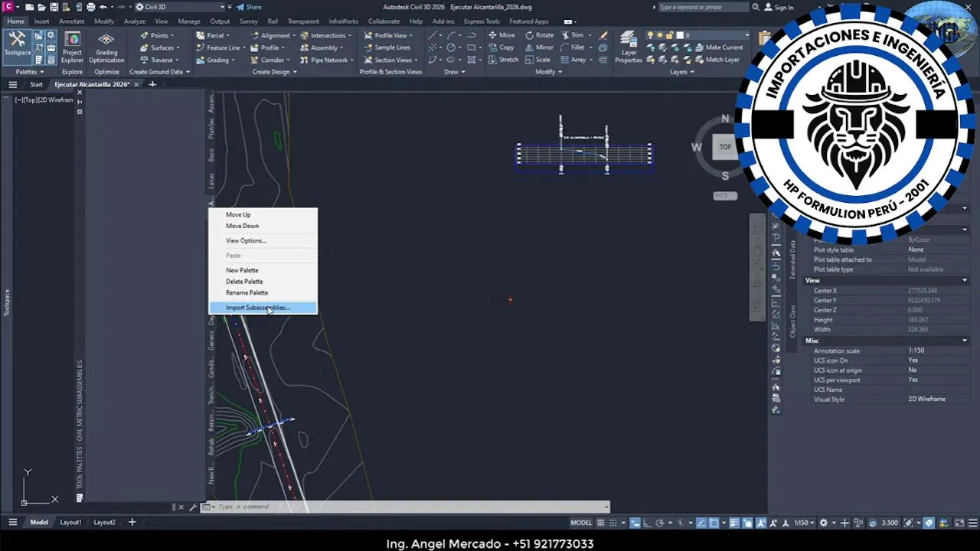This screenshot has height=551, width=980.
Task: Open the Annotate ribbon tab
Action: [72, 21]
